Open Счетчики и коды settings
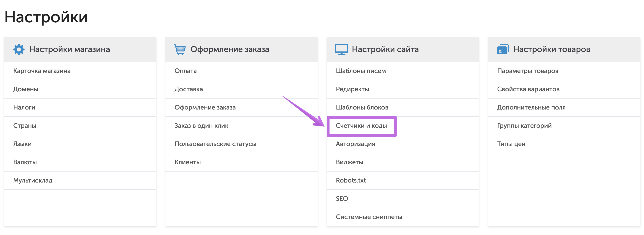Screen dimensions: 644x235 tap(361, 126)
